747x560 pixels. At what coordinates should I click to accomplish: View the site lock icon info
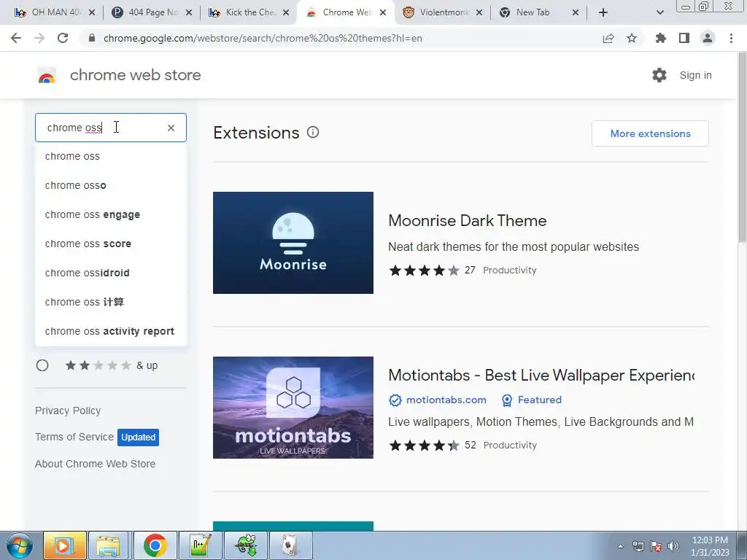point(92,38)
